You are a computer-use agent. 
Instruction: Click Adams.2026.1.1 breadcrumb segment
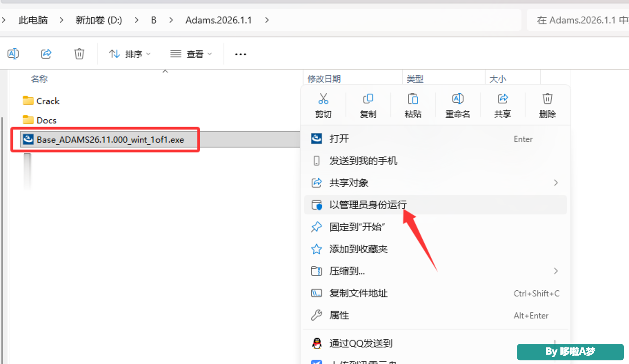click(219, 20)
